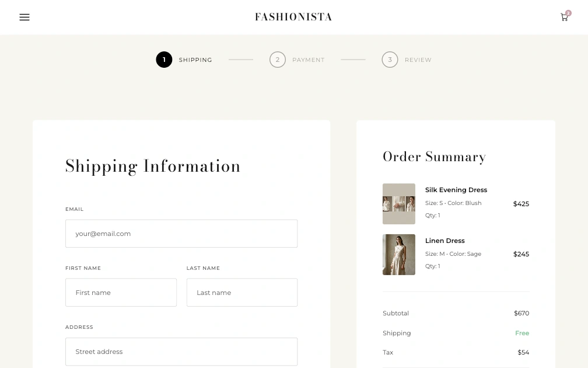This screenshot has width=588, height=368.
Task: Click the Free shipping label
Action: pyautogui.click(x=522, y=333)
